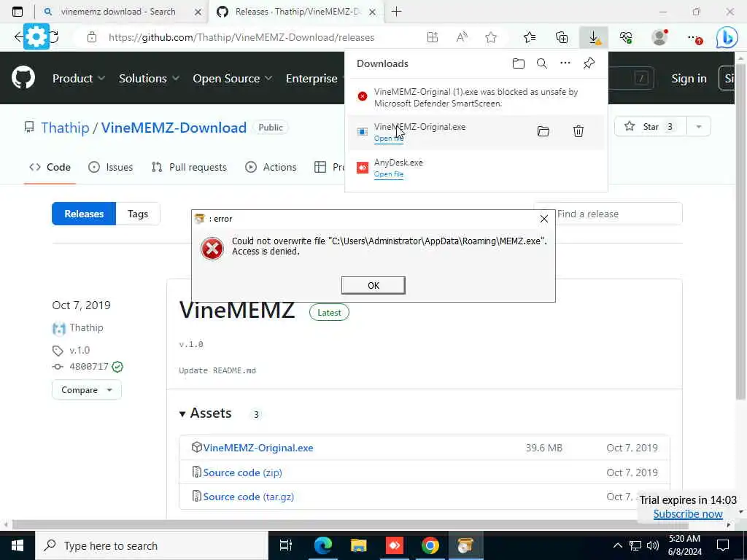The width and height of the screenshot is (747, 560).
Task: Open the Windows Start menu
Action: (x=18, y=545)
